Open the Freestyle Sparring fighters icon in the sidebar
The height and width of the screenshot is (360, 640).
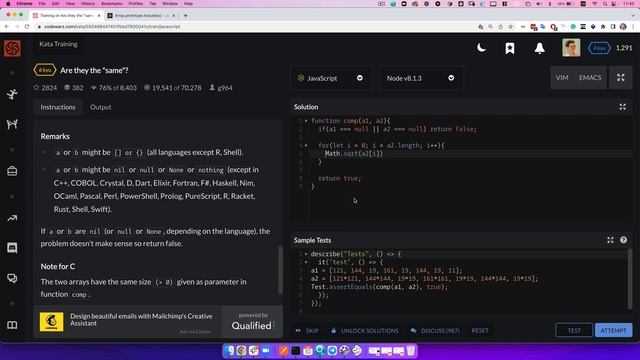[x=12, y=124]
